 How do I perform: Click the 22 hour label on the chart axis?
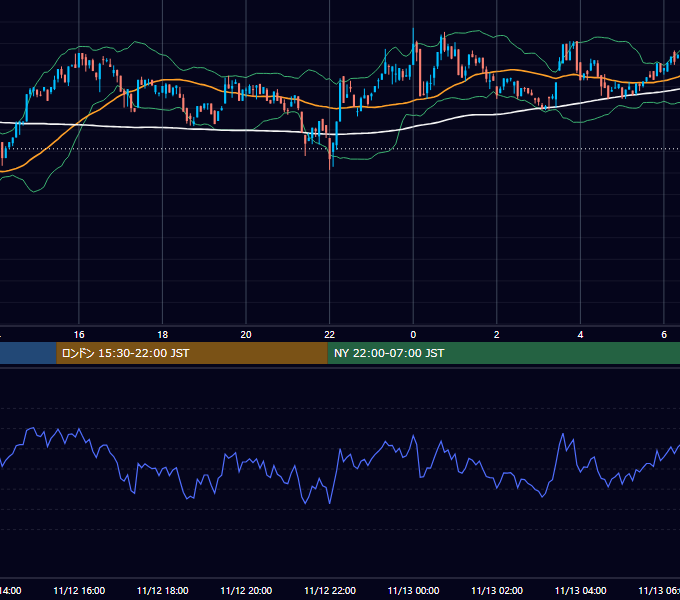pos(330,335)
